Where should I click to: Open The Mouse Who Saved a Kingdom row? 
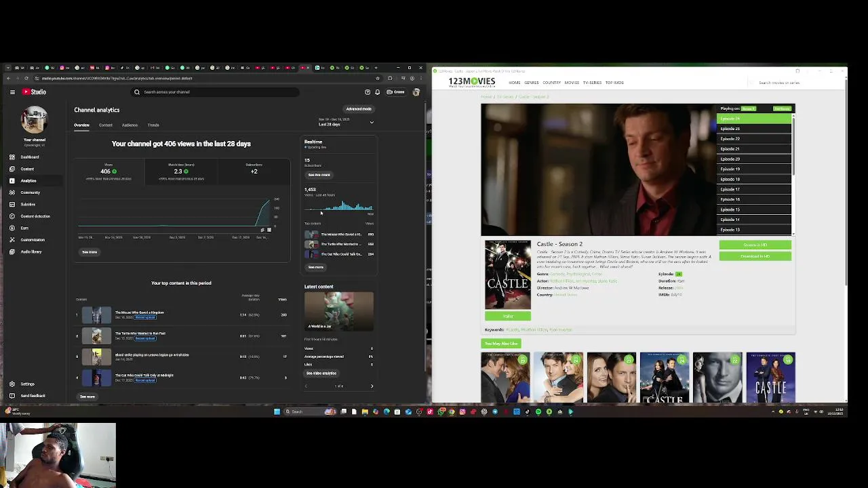183,315
